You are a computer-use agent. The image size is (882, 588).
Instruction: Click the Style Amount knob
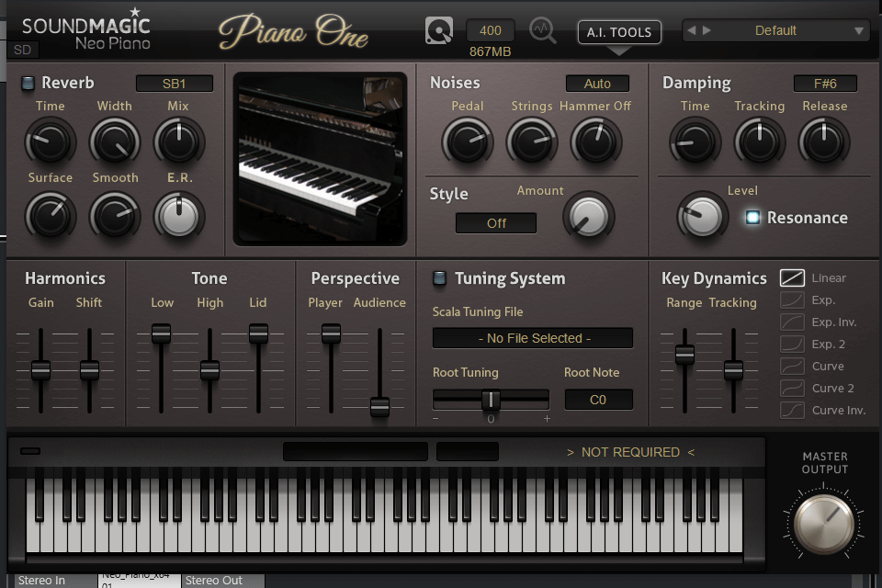(588, 217)
